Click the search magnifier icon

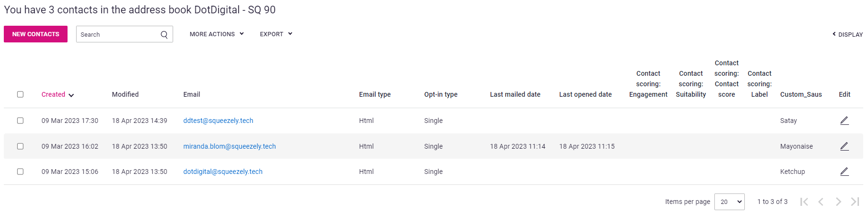164,34
